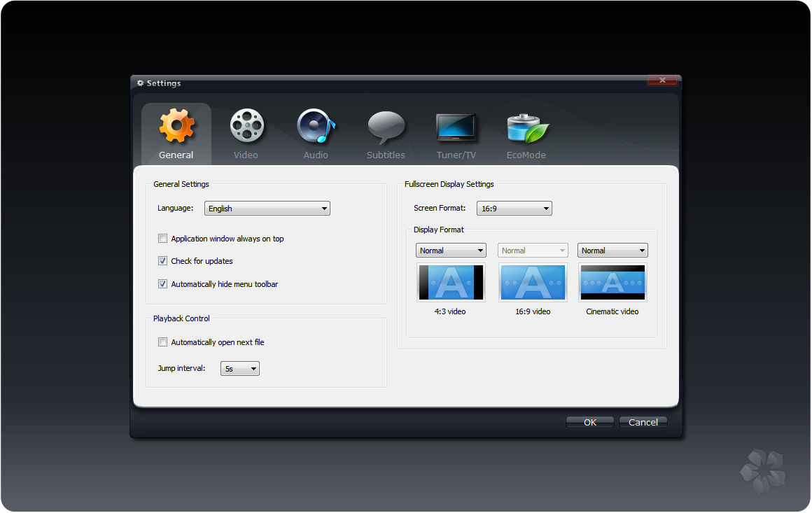The image size is (812, 513).
Task: Click the General gear icon
Action: (x=176, y=127)
